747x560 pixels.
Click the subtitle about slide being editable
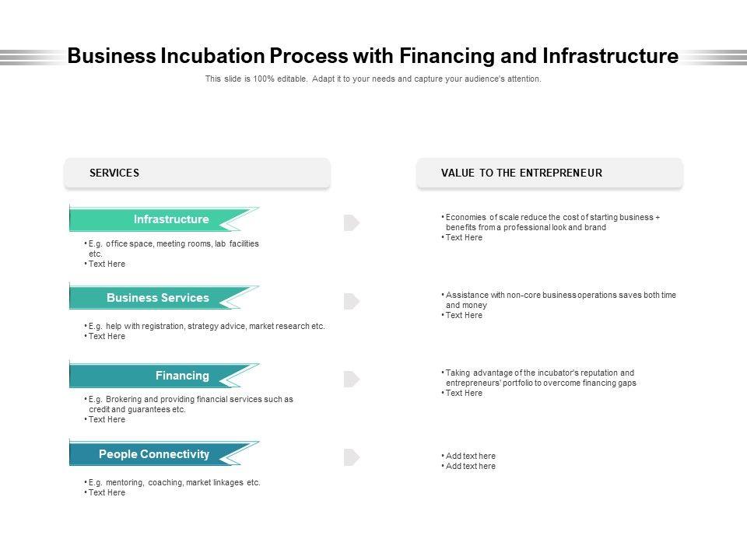tap(373, 79)
